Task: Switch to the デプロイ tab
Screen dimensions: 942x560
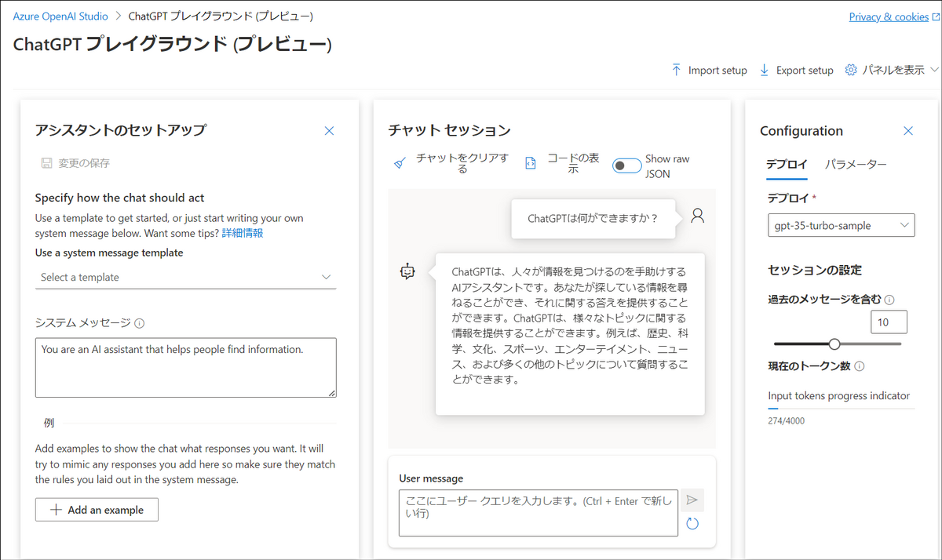Action: pyautogui.click(x=787, y=165)
